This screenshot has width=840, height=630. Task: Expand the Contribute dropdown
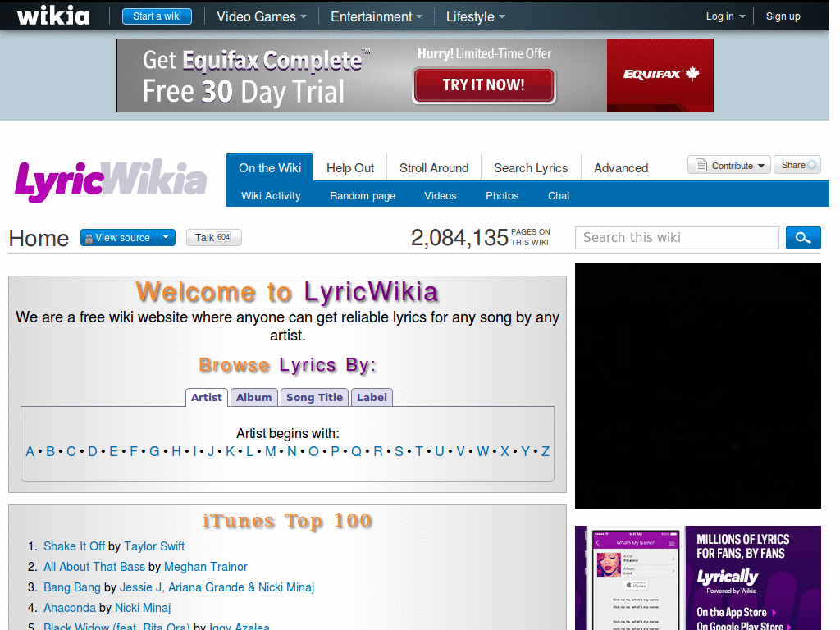pyautogui.click(x=760, y=166)
